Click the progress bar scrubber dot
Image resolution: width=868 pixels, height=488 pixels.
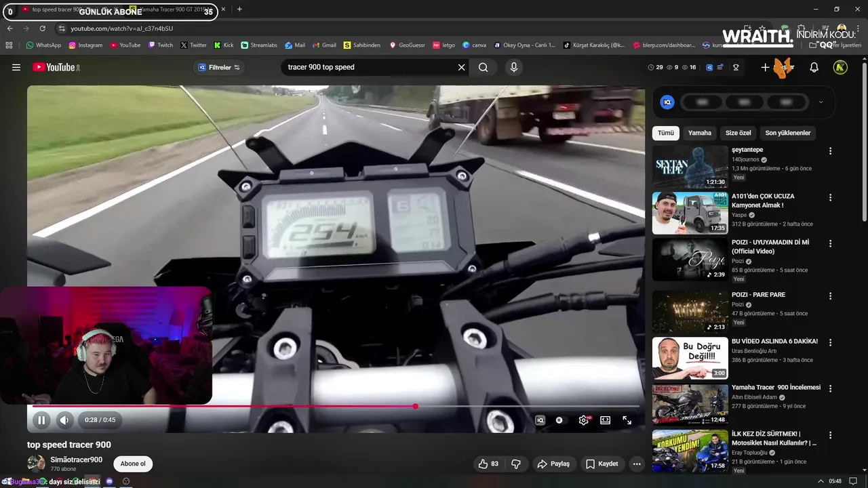pos(415,406)
